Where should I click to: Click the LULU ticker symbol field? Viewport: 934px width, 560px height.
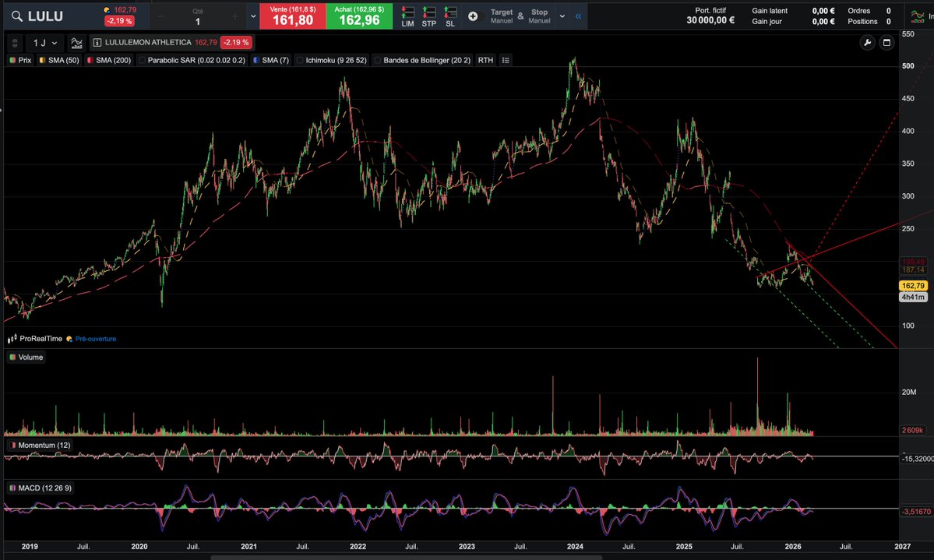coord(45,16)
